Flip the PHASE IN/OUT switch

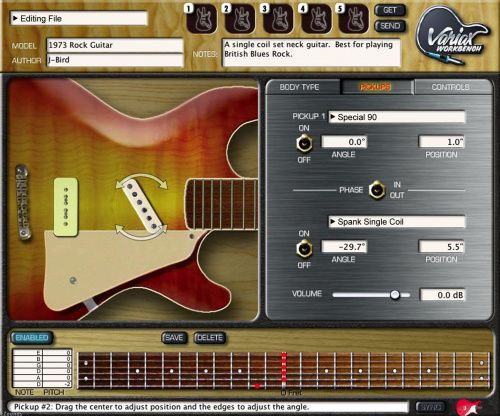377,190
